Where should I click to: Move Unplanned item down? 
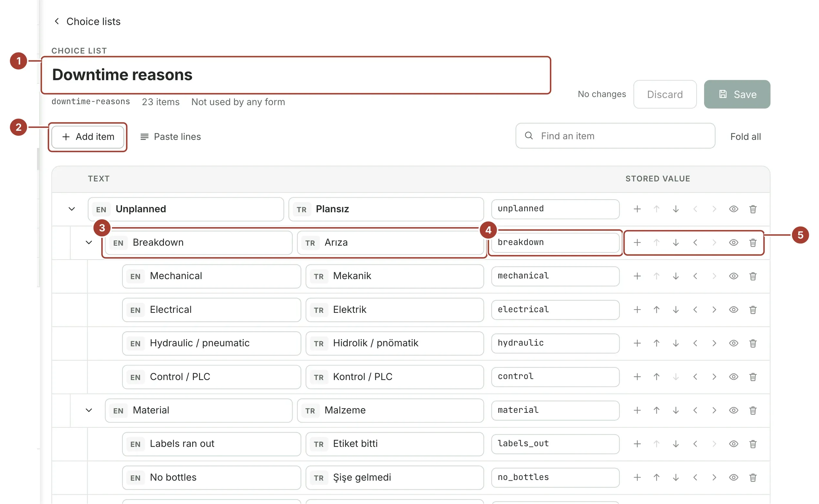676,209
